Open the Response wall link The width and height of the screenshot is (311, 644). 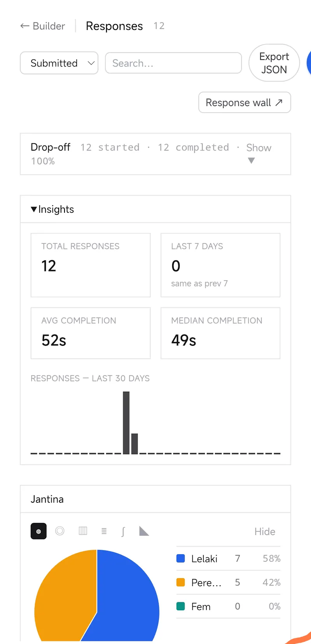tap(245, 102)
